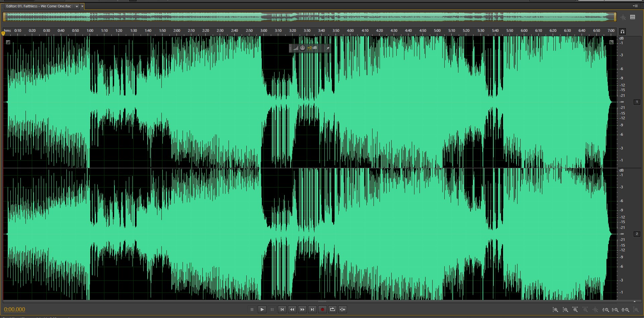
Task: Click the Fast Forward button
Action: (x=302, y=309)
